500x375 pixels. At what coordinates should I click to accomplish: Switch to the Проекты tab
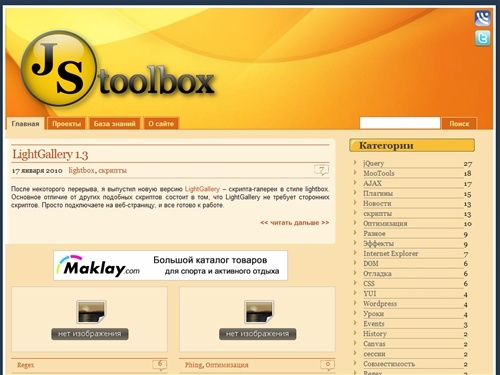(x=66, y=124)
